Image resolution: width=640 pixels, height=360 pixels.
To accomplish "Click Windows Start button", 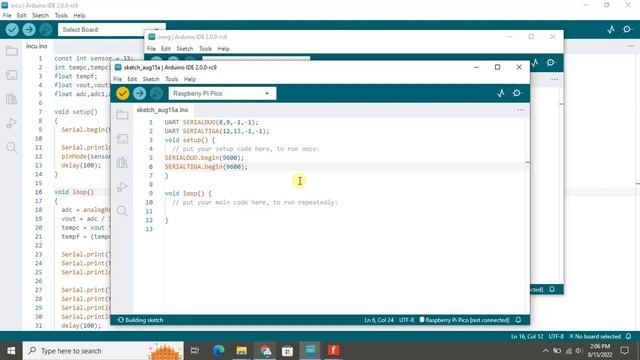I will click(11, 351).
